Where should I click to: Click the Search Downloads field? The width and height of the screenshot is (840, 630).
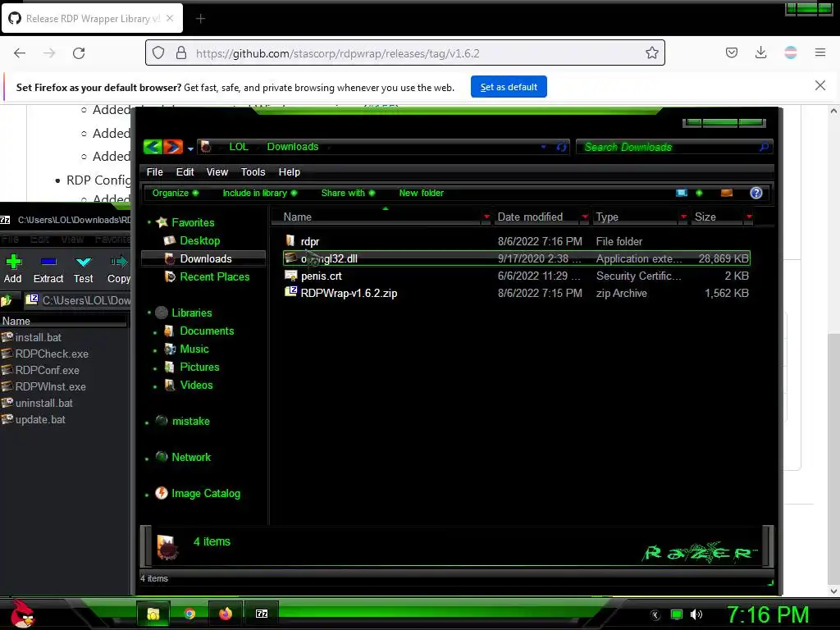pos(674,147)
